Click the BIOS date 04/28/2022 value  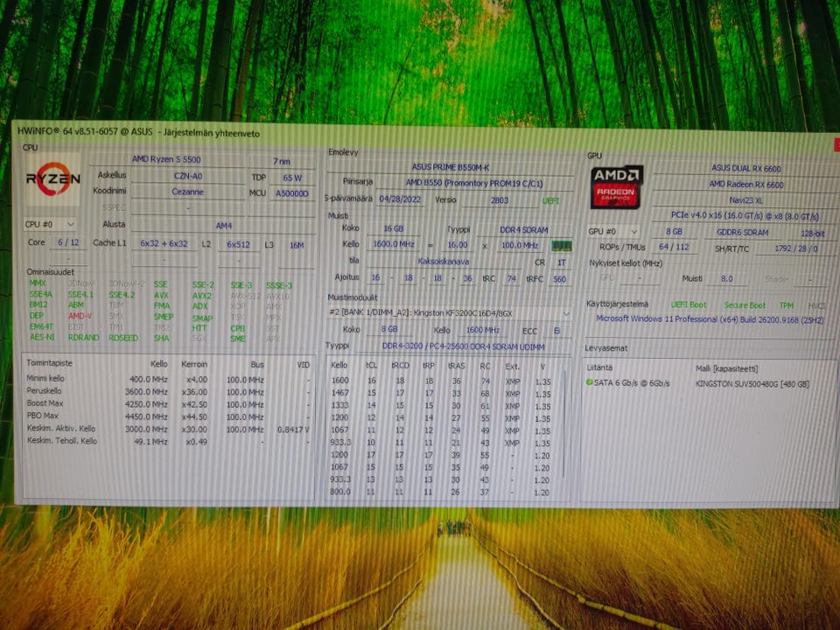[400, 199]
